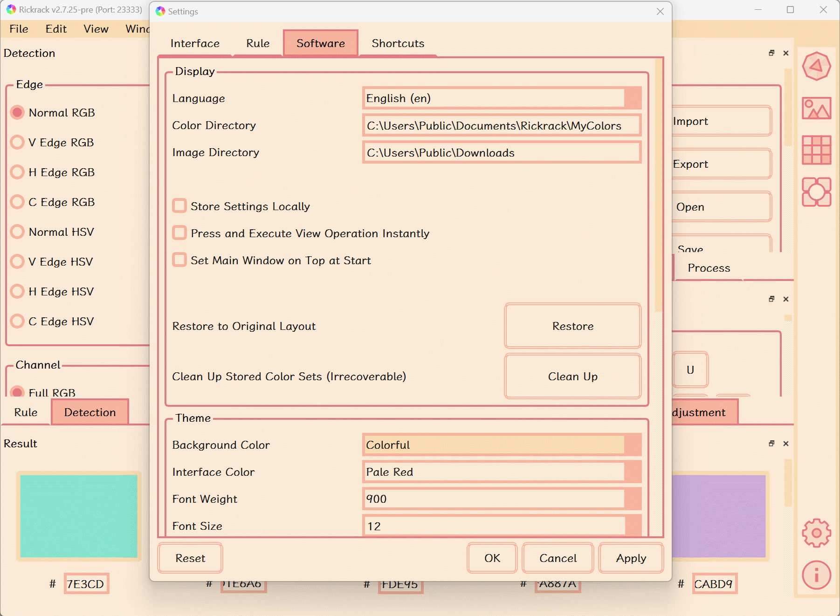Confirm settings with OK
This screenshot has height=616, width=840.
(492, 558)
